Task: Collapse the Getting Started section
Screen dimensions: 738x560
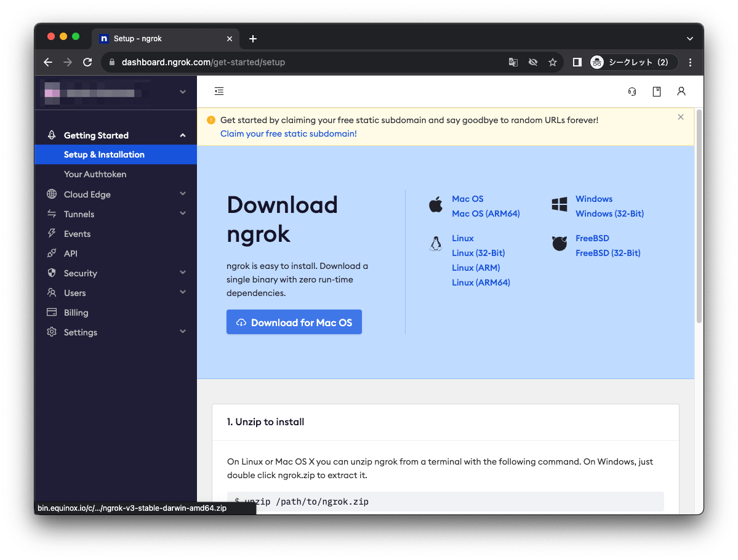Action: point(116,135)
